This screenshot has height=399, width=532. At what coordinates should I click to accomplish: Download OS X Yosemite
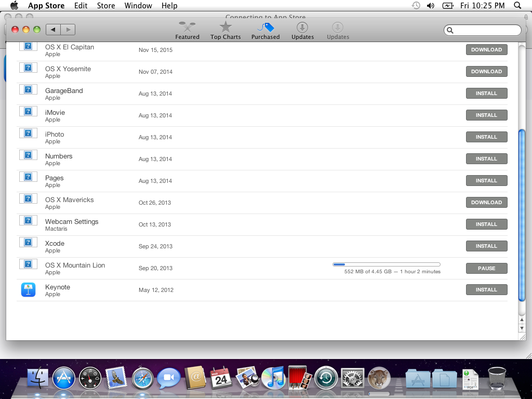tap(486, 72)
